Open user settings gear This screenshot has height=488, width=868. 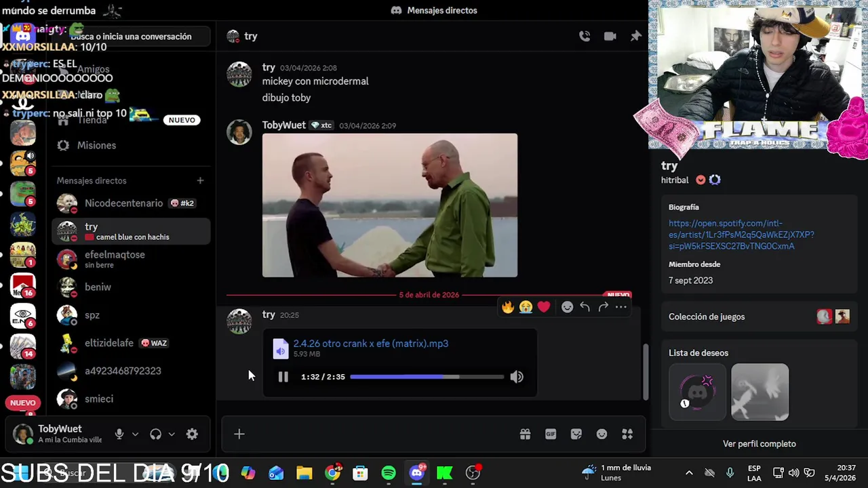(192, 434)
